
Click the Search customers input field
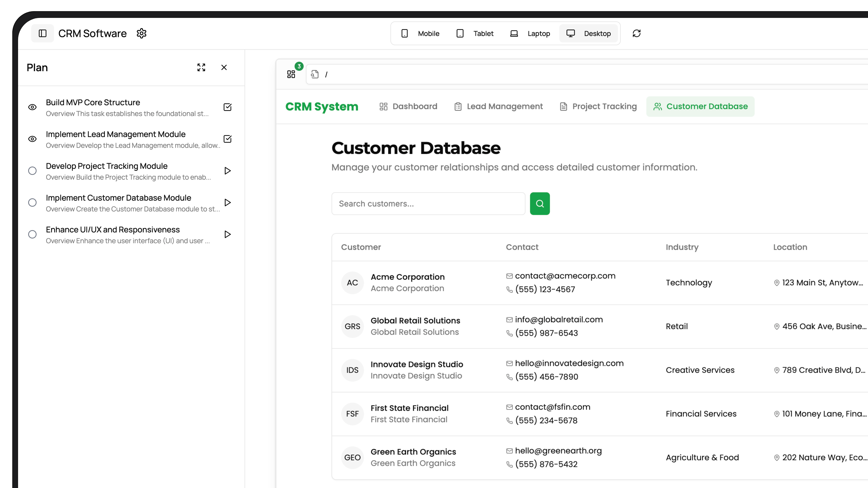(428, 203)
